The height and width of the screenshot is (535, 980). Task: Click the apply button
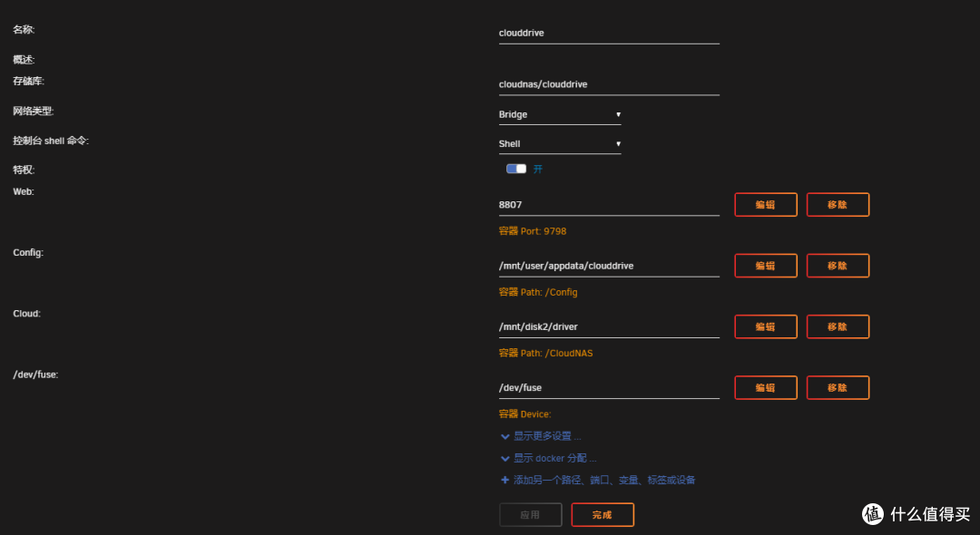530,515
